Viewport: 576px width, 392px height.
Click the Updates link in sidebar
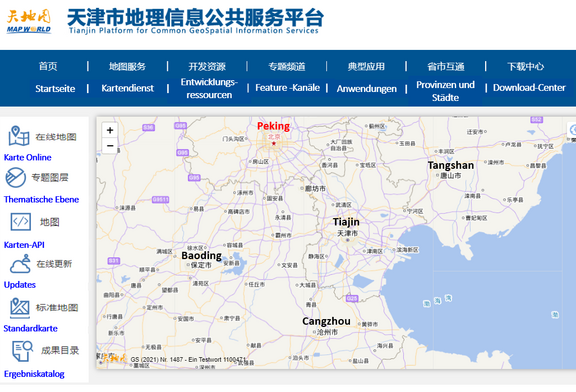20,285
